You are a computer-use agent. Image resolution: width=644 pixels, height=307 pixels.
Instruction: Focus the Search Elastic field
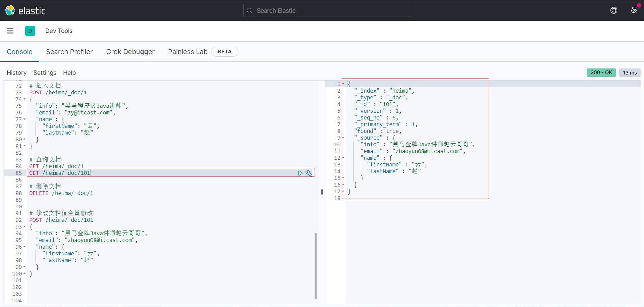(327, 10)
